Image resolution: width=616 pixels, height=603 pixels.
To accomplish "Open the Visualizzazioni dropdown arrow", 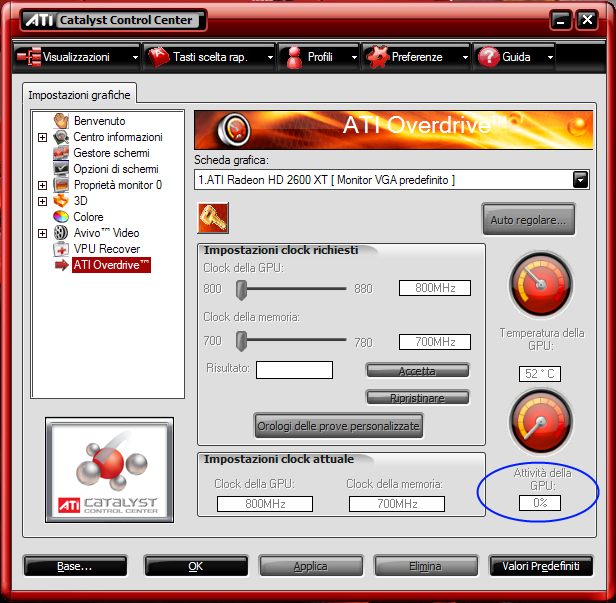I will tap(135, 57).
